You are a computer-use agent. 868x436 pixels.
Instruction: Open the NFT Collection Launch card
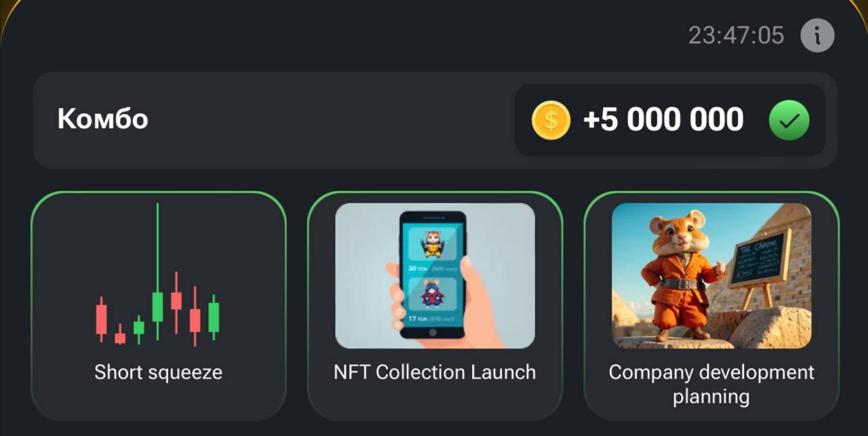(x=435, y=306)
